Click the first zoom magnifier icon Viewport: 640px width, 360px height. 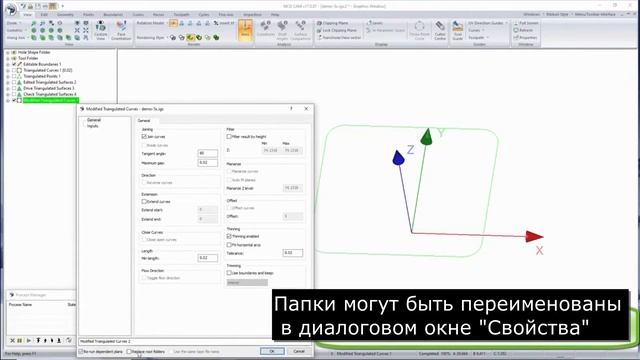[x=34, y=23]
